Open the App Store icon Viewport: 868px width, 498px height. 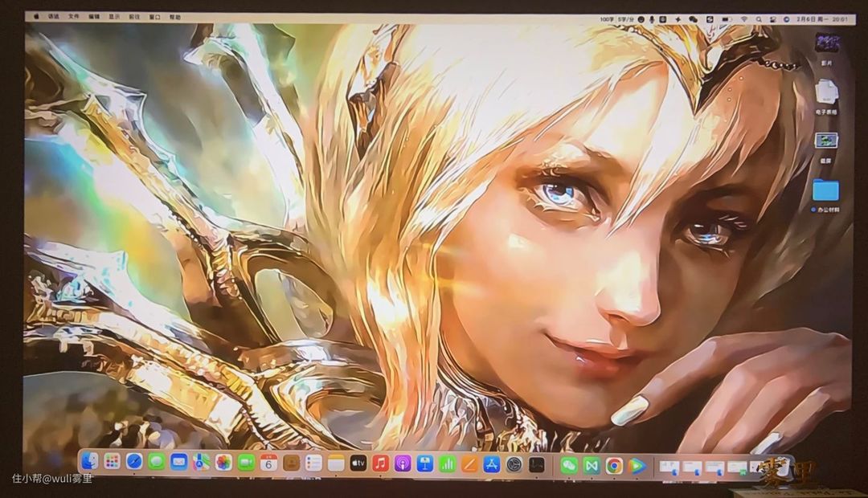tap(492, 463)
